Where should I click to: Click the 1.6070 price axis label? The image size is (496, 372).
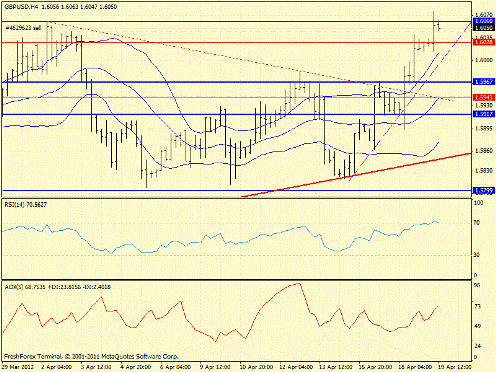click(484, 15)
